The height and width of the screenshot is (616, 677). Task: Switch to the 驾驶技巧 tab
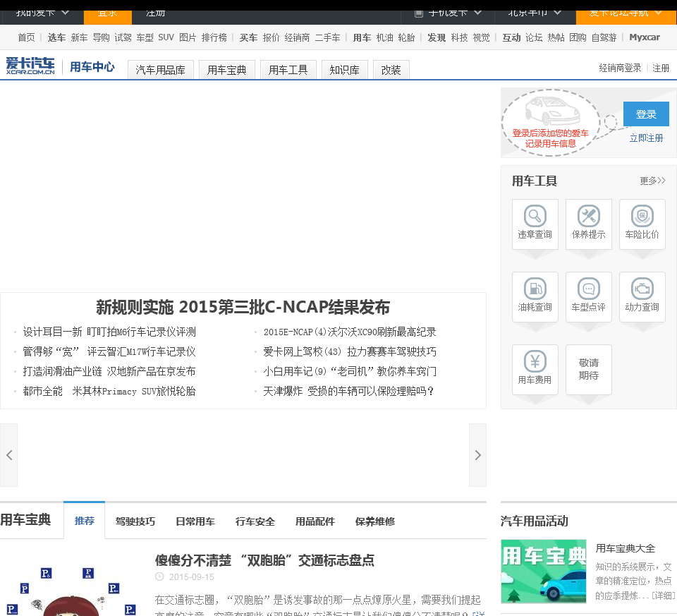pos(135,521)
